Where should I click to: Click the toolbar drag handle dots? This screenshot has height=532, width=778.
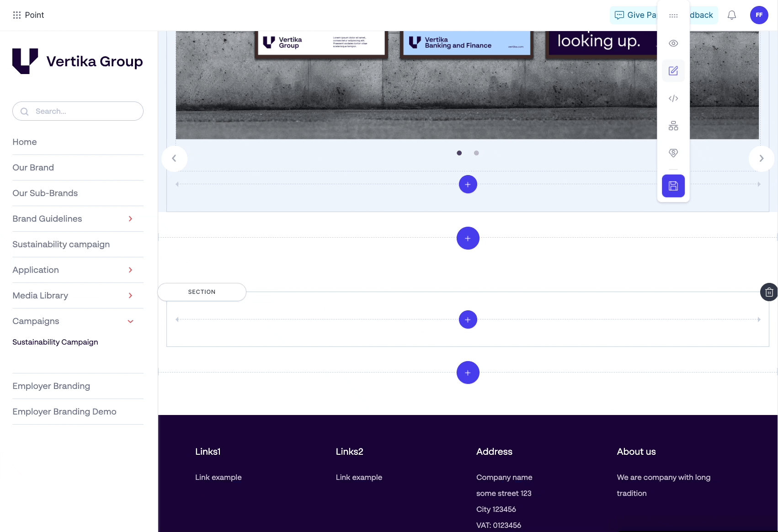673,16
